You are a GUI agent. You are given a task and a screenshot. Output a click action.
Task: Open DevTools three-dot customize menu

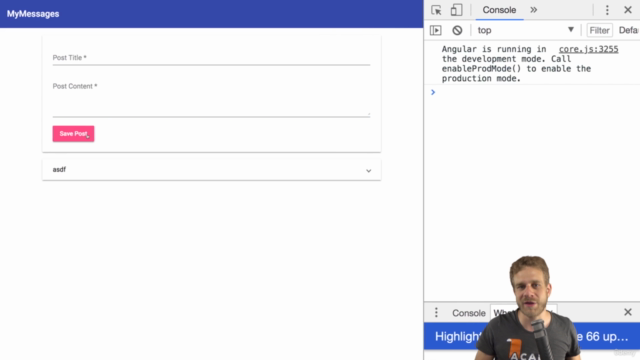tap(607, 10)
